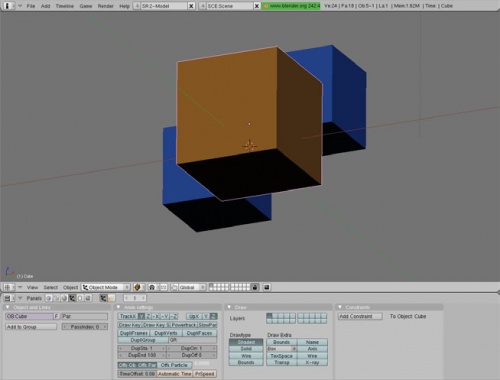Click the PrSpeed button
The height and width of the screenshot is (380, 500).
pos(205,374)
